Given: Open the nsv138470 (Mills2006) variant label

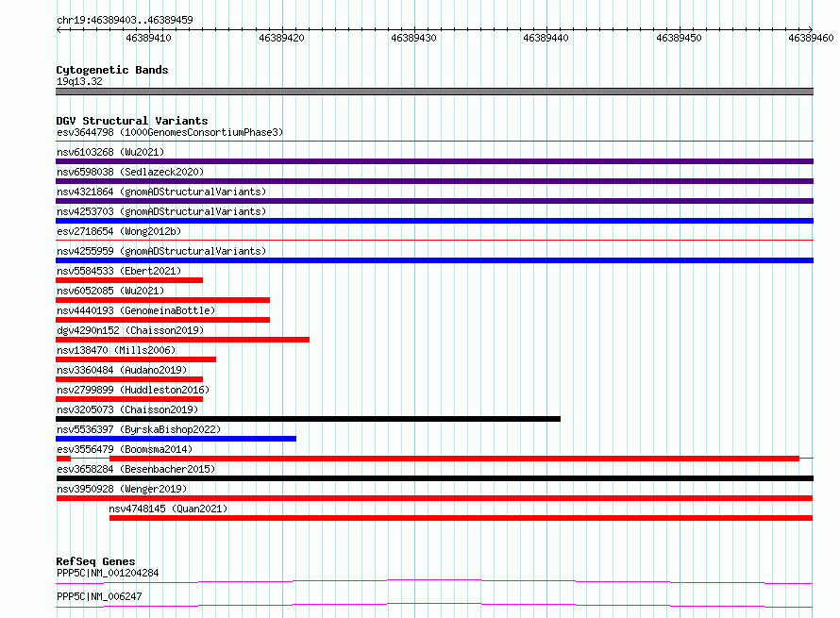Looking at the screenshot, I should click(x=116, y=350).
